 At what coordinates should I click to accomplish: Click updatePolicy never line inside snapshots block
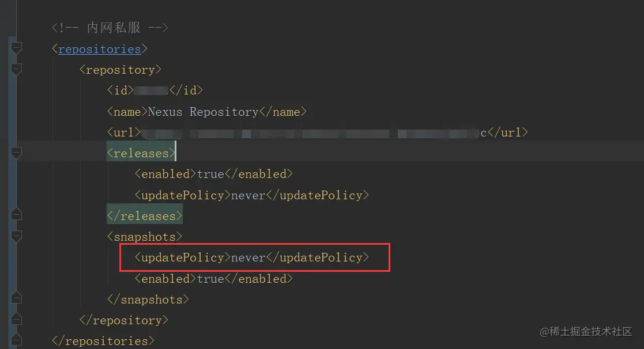click(252, 257)
